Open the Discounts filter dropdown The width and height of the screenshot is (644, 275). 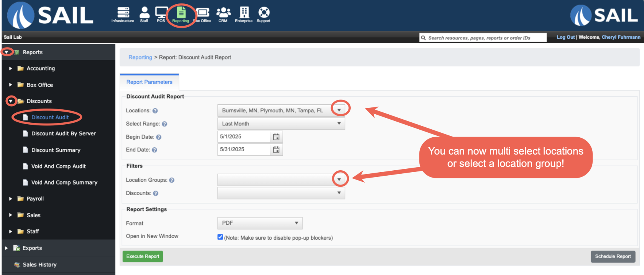point(281,193)
